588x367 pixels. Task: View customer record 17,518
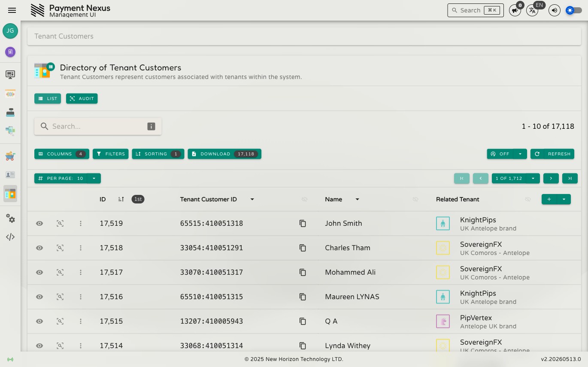[39, 248]
